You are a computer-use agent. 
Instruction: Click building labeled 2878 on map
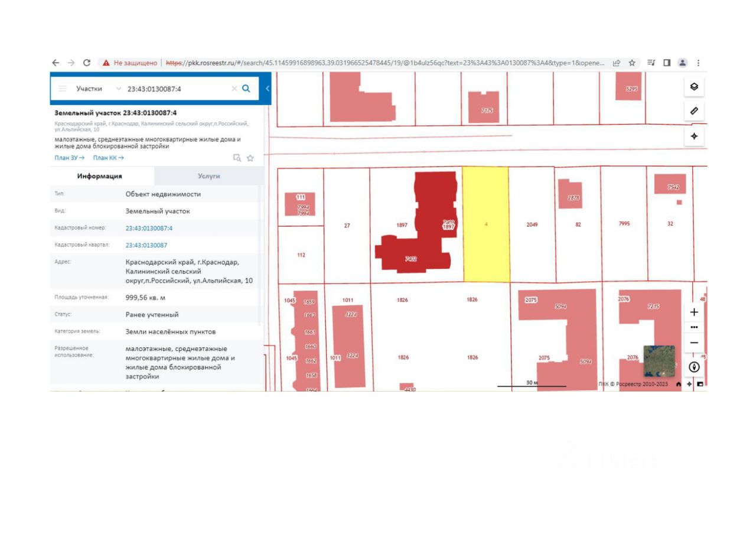(570, 194)
